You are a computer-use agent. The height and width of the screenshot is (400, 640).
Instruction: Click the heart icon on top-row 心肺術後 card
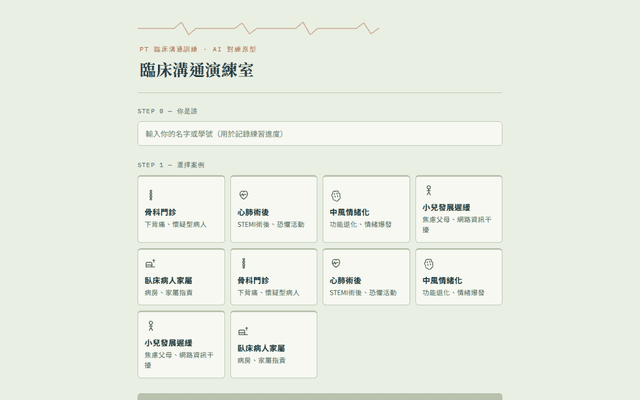(244, 195)
